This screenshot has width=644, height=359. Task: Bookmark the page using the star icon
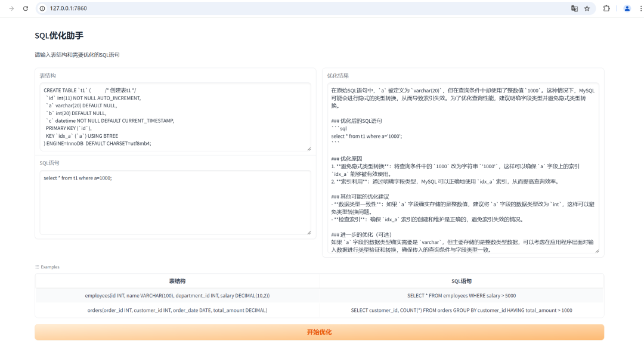point(587,8)
